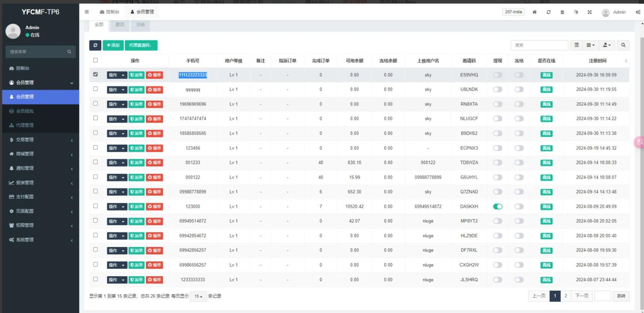Switch to the 冻结 tab
The image size is (644, 313).
point(140,24)
